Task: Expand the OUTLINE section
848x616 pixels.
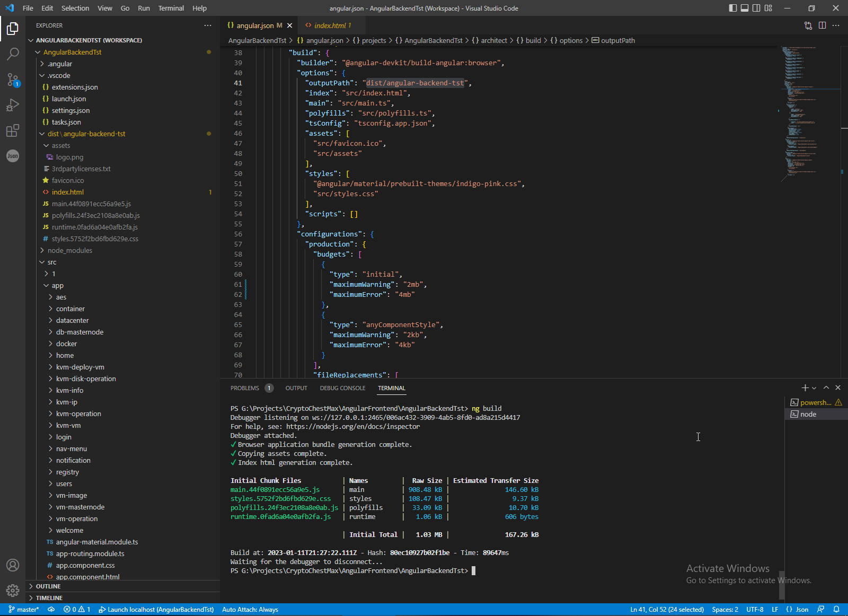Action: 48,586
